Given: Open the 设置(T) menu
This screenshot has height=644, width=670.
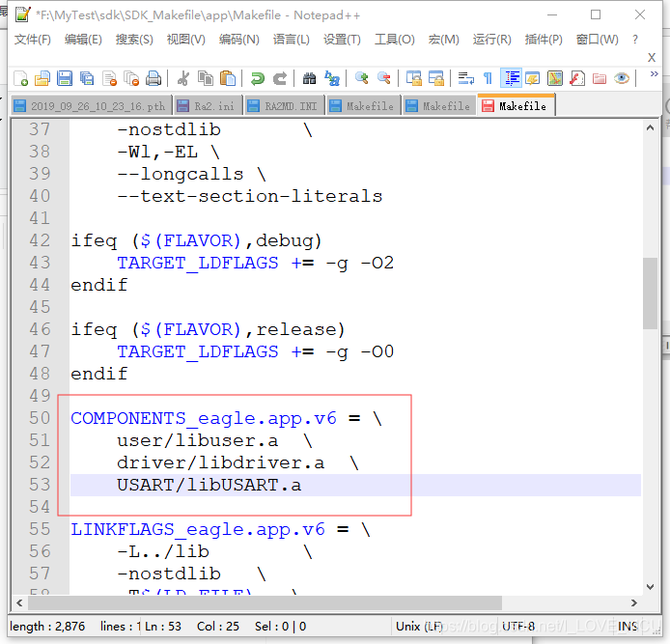Looking at the screenshot, I should click(342, 40).
